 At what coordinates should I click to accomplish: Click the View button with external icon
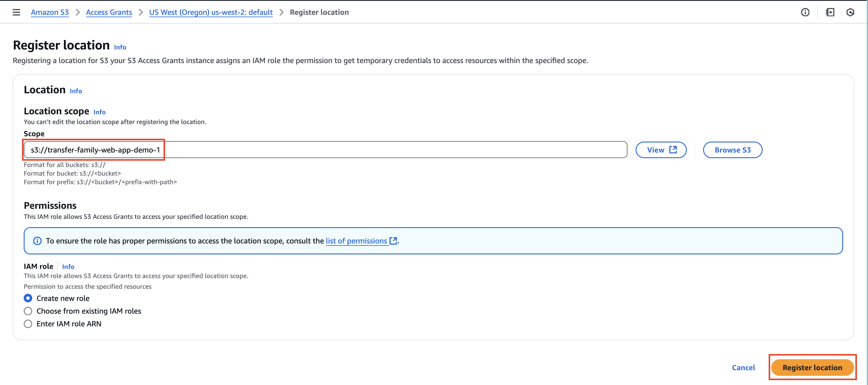click(661, 150)
